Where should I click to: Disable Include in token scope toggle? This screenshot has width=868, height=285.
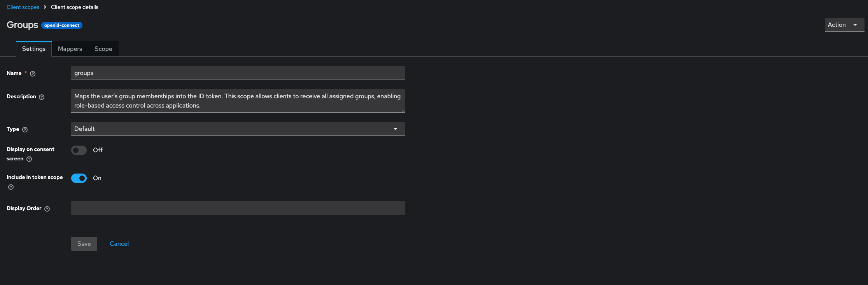tap(79, 178)
